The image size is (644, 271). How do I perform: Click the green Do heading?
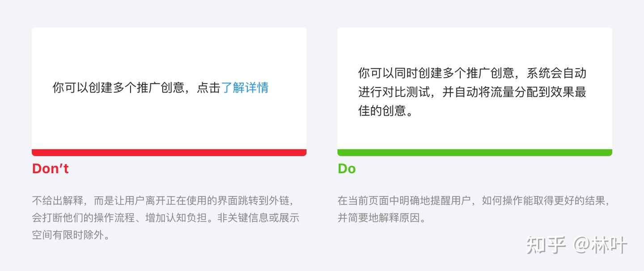click(347, 169)
